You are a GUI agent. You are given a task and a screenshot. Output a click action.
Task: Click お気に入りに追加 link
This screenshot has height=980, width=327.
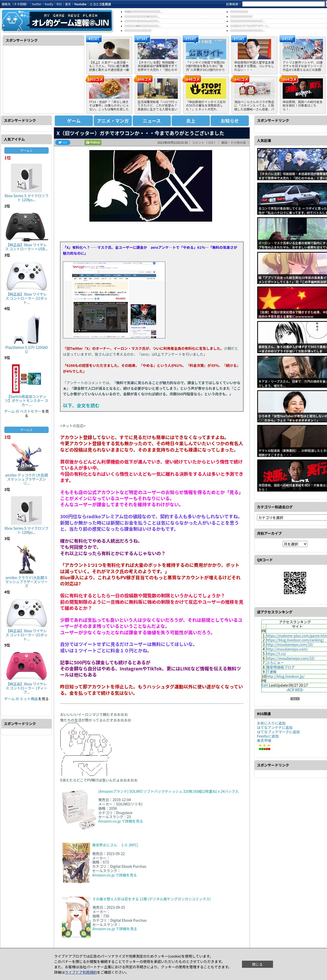[x=271, y=723]
